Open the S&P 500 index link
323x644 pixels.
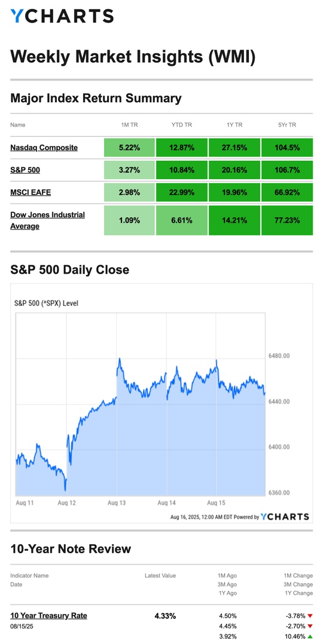pos(25,170)
